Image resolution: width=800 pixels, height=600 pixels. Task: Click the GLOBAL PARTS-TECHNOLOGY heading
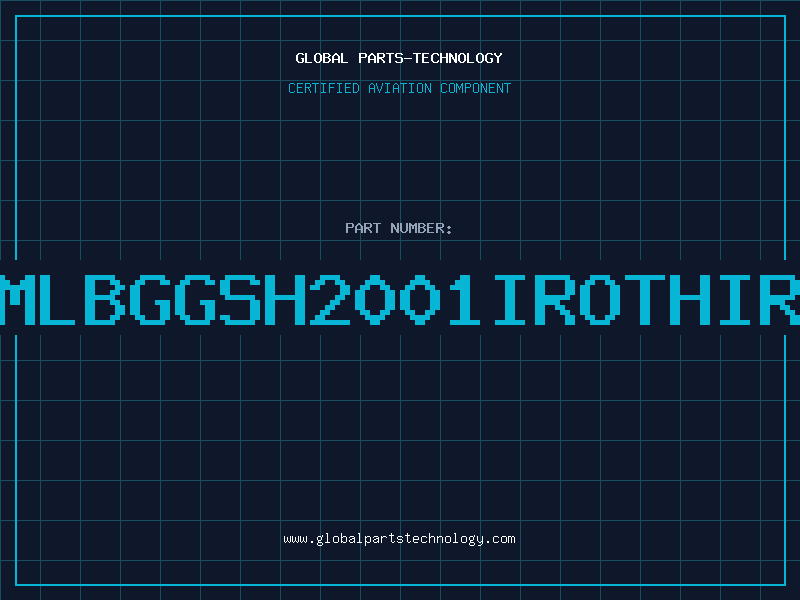click(x=399, y=58)
